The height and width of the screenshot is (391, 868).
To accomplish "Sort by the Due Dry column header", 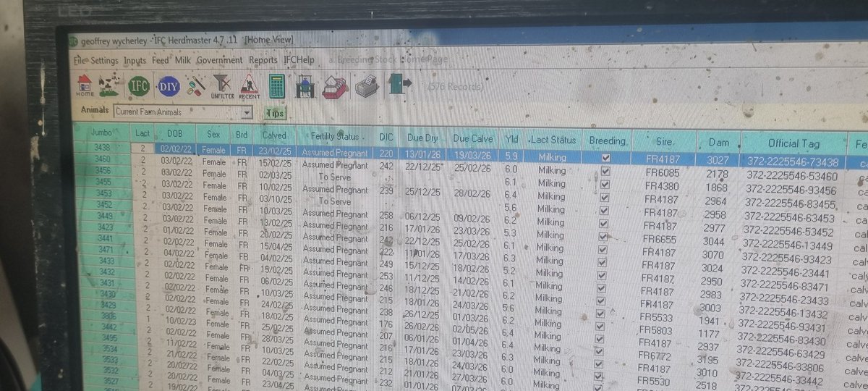I will [x=421, y=138].
